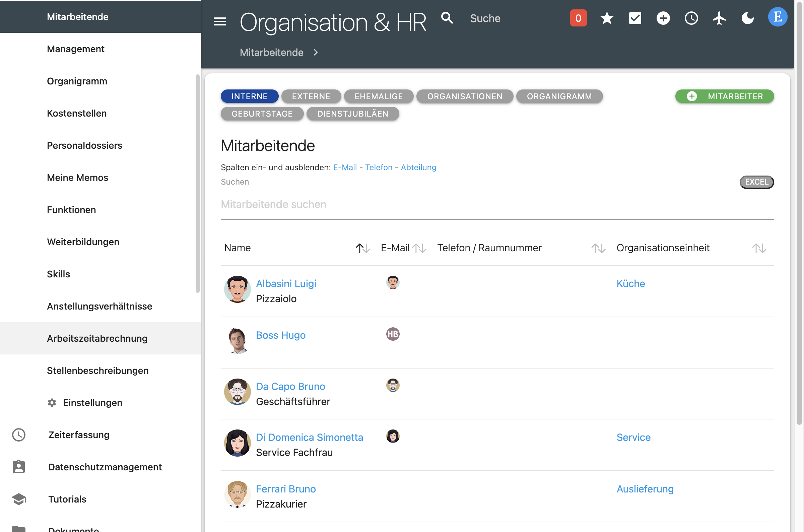Select the ORGANISATIONEN tab

[x=464, y=96]
